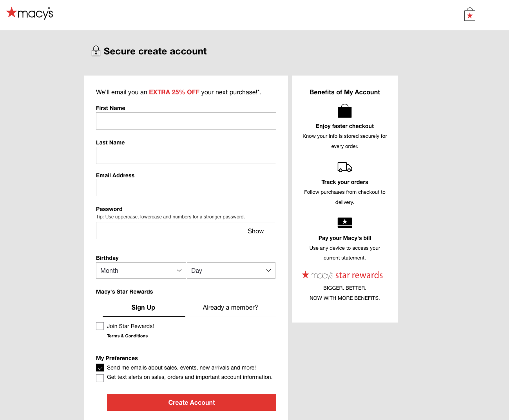Select the Sign Up tab
Image resolution: width=509 pixels, height=420 pixels.
pos(143,308)
